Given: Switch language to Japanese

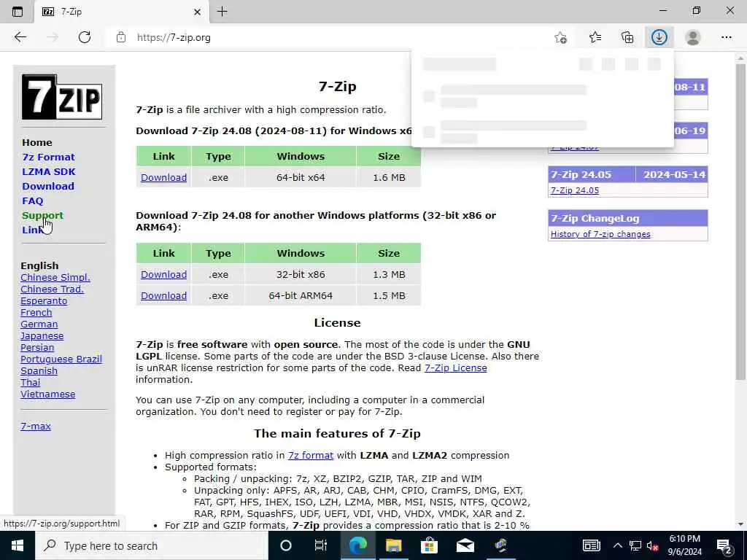Looking at the screenshot, I should (x=42, y=335).
